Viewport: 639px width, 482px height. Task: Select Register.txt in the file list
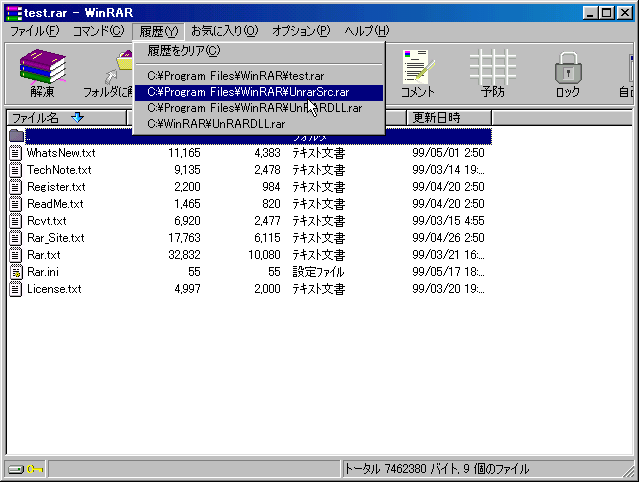pyautogui.click(x=56, y=187)
